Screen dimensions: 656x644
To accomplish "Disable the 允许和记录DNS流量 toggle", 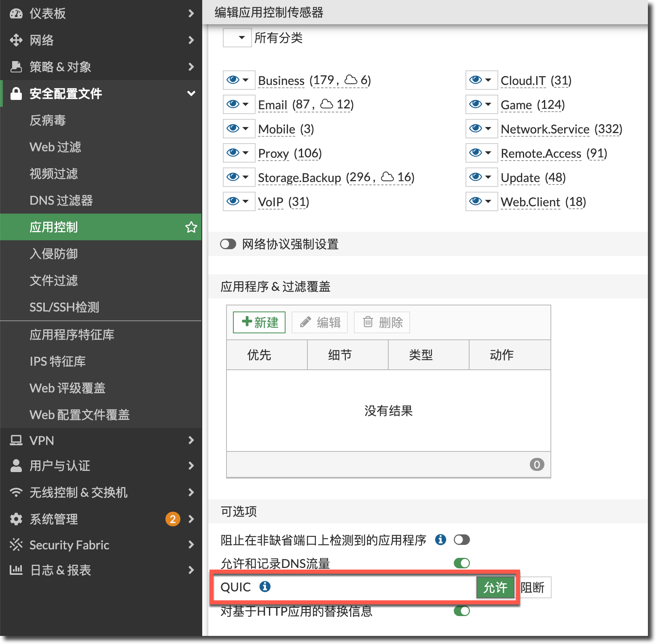I will [x=461, y=563].
